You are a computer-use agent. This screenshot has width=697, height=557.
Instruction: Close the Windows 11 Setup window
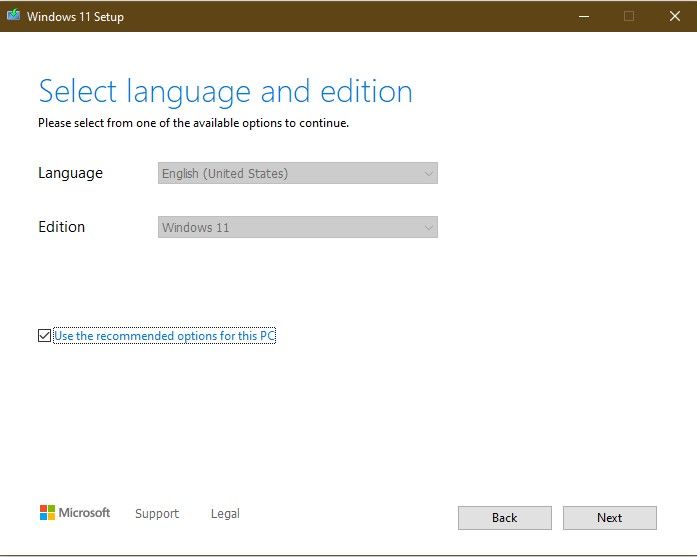click(x=674, y=16)
